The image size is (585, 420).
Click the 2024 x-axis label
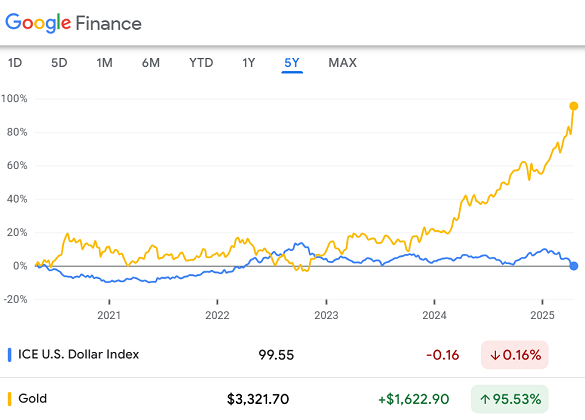click(434, 315)
